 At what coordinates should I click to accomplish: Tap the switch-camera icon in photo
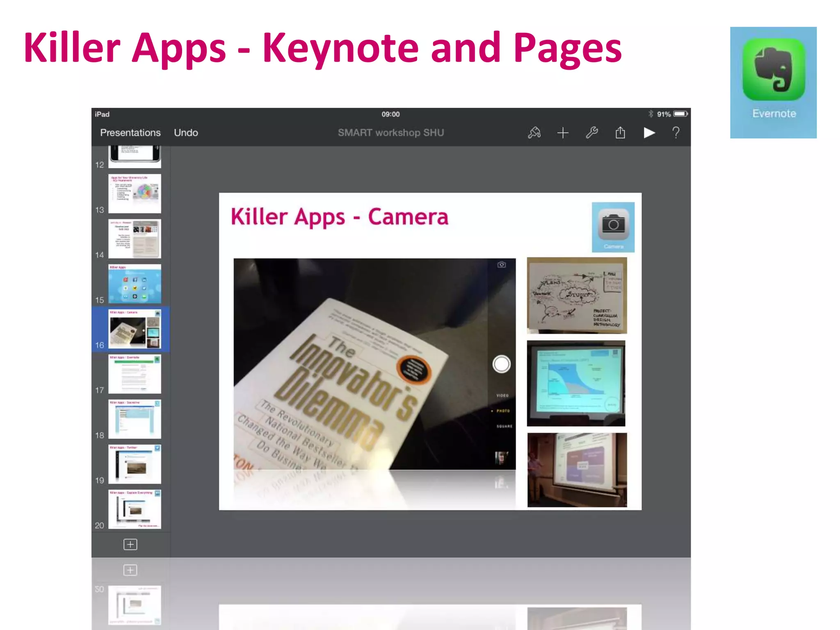[x=502, y=265]
